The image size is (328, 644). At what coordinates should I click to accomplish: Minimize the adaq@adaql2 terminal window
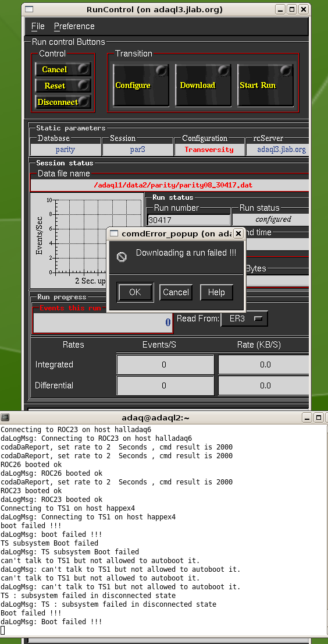(x=307, y=417)
